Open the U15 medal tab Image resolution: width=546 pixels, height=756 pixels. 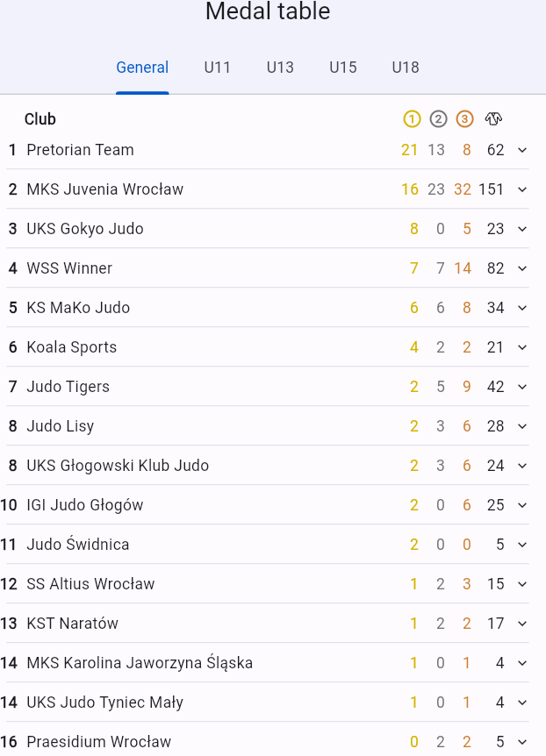[x=343, y=68]
